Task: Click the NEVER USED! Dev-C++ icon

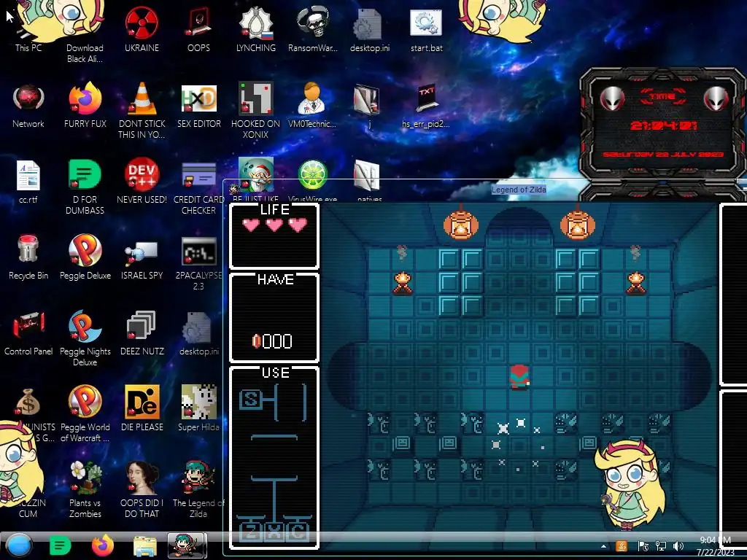Action: tap(142, 181)
